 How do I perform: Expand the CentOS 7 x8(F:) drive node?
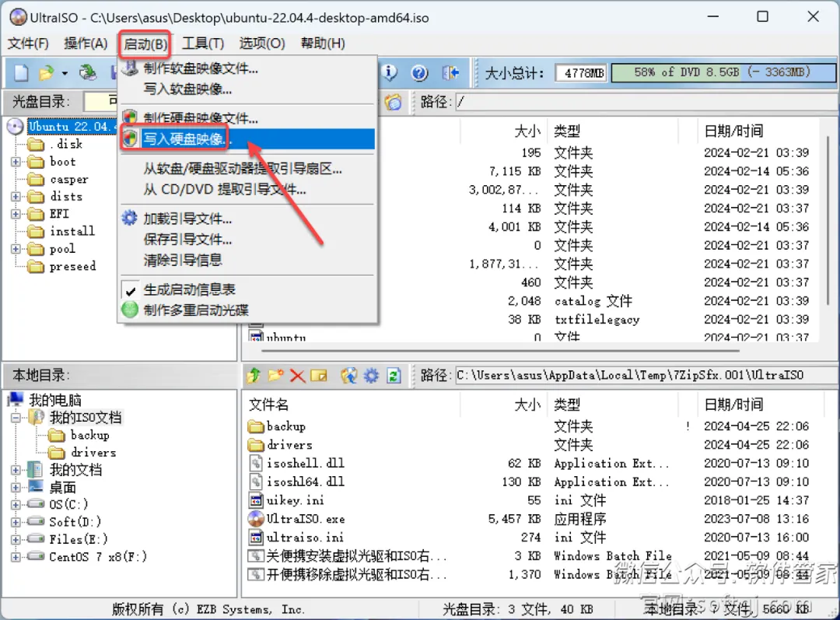point(16,557)
